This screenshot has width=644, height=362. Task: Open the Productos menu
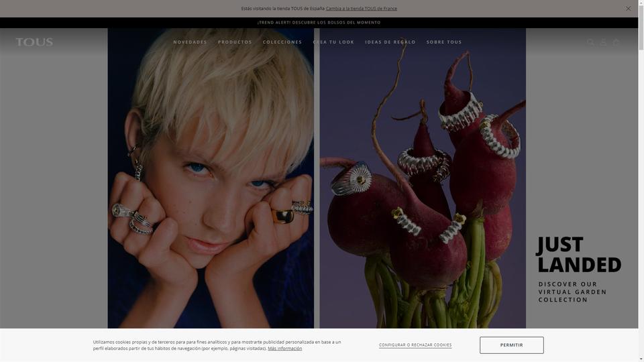coord(235,42)
